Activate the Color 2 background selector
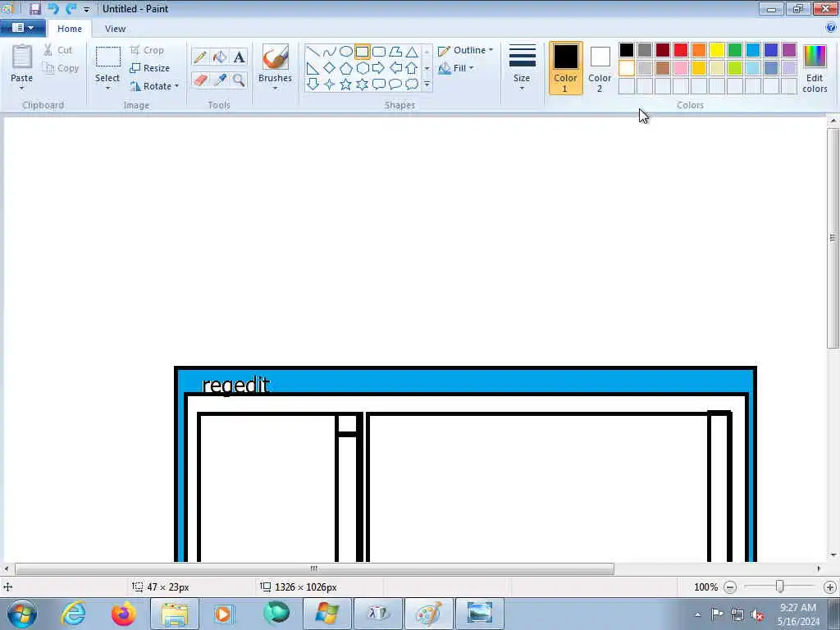The width and height of the screenshot is (840, 630). 600,68
